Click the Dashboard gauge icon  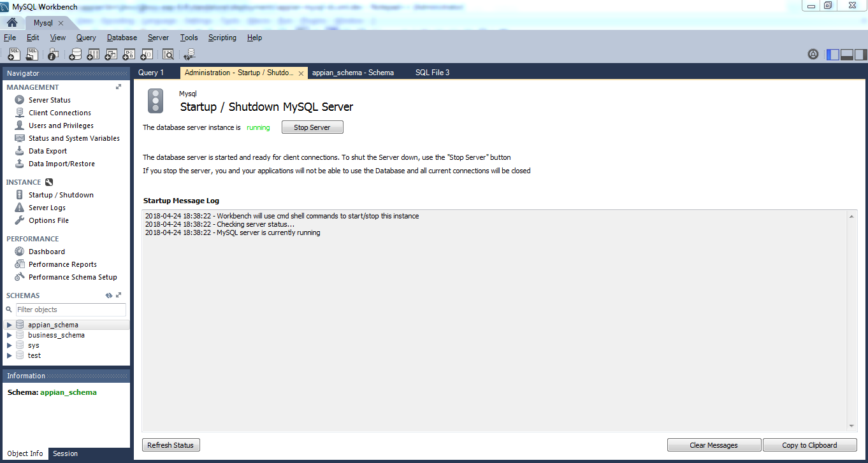click(x=19, y=252)
